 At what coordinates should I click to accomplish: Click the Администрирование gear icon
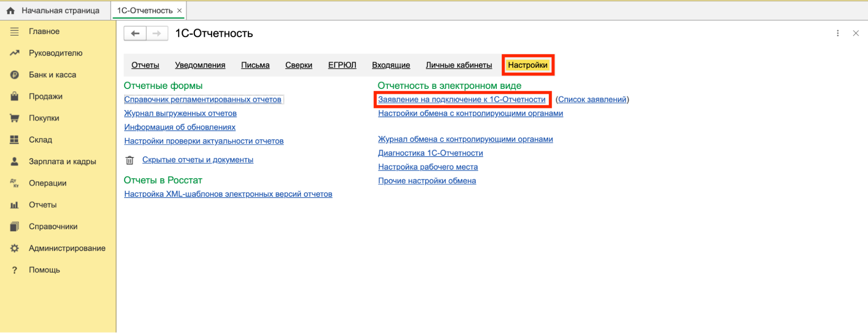coord(14,248)
